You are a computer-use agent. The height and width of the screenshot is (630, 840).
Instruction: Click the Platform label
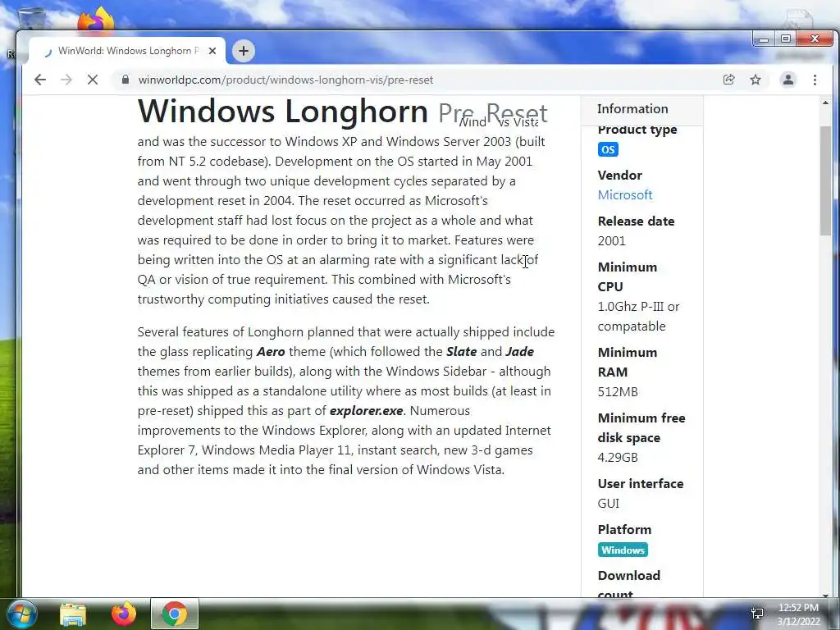(624, 530)
